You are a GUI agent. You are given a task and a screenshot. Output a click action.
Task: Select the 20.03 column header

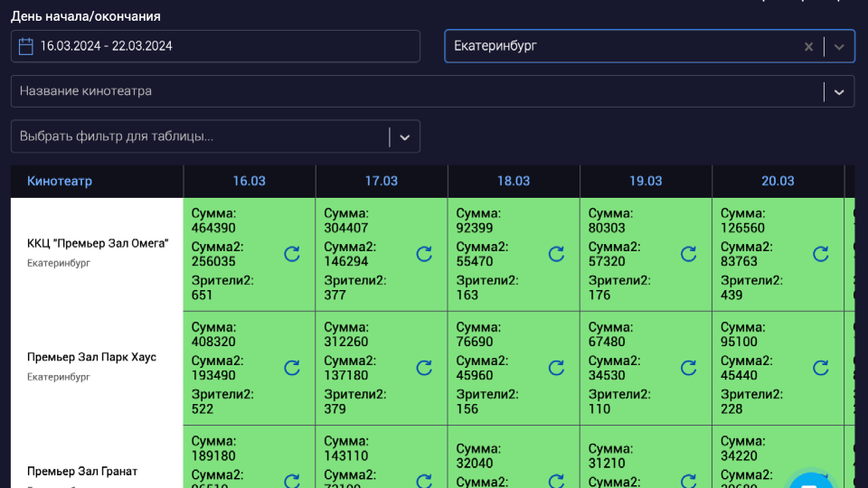(778, 181)
